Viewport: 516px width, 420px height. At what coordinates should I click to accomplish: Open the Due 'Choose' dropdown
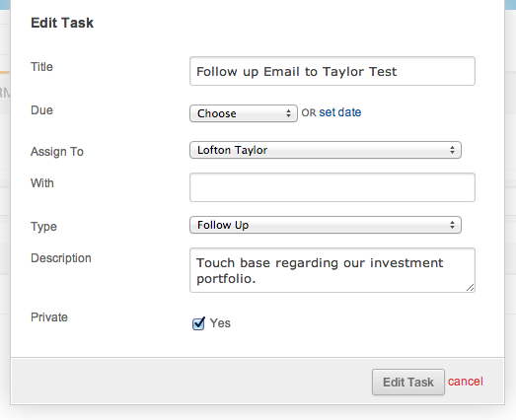[244, 113]
